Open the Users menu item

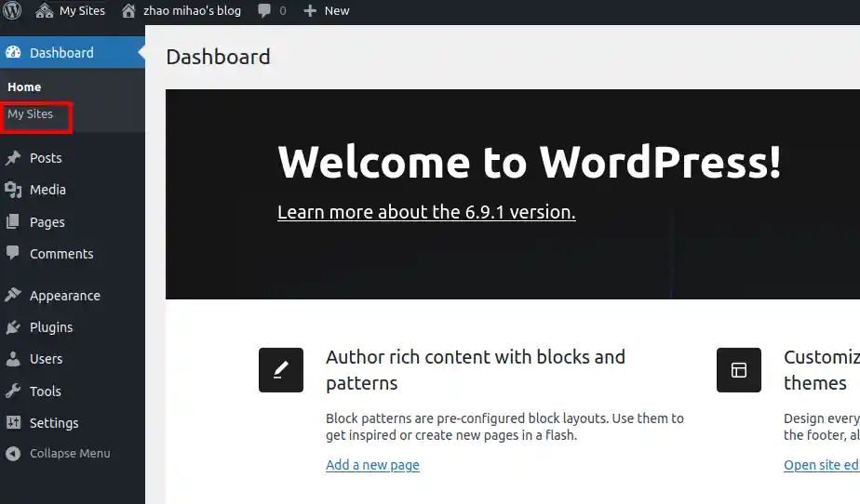(x=46, y=359)
